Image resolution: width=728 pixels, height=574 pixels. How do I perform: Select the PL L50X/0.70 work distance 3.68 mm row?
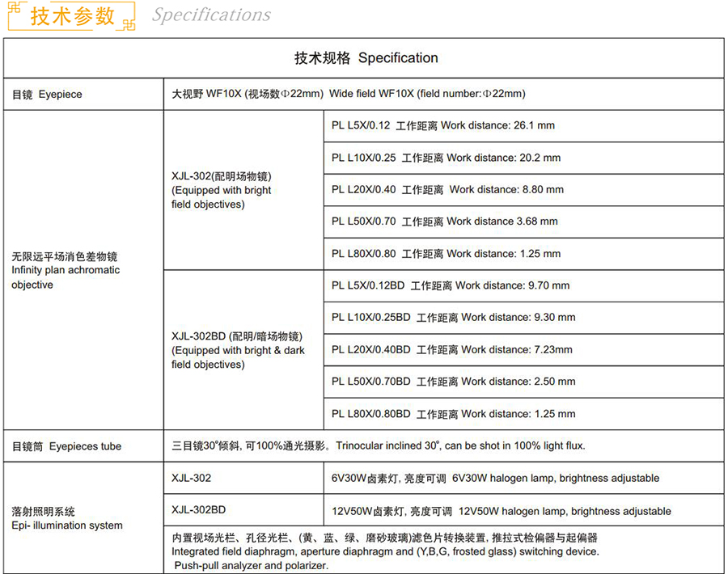coord(444,221)
